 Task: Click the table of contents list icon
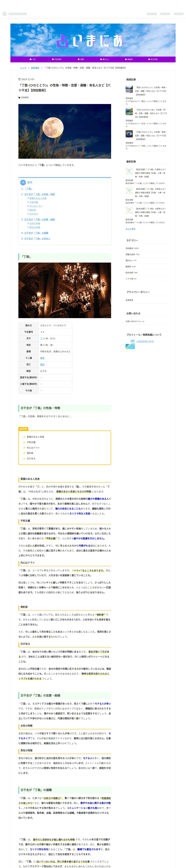[x=23, y=182]
